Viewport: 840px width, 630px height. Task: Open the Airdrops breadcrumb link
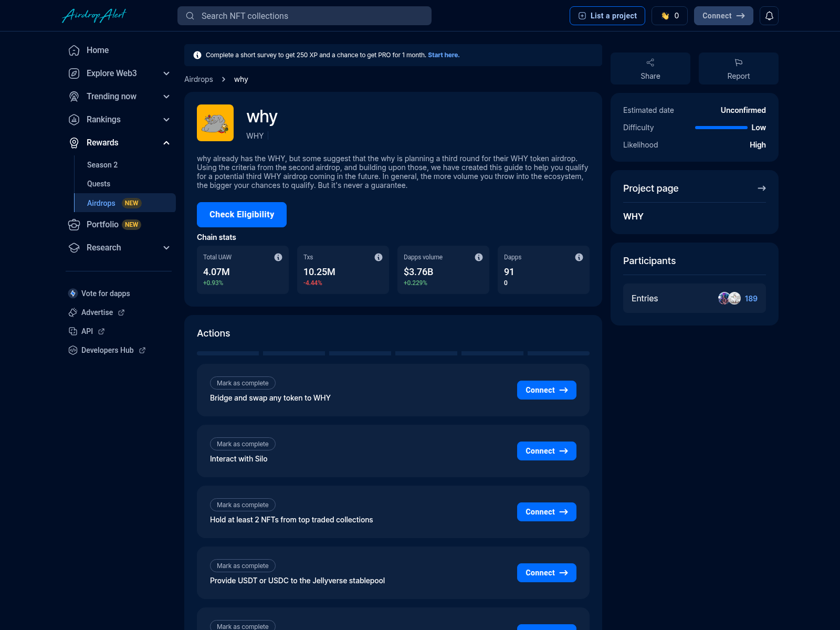click(198, 79)
